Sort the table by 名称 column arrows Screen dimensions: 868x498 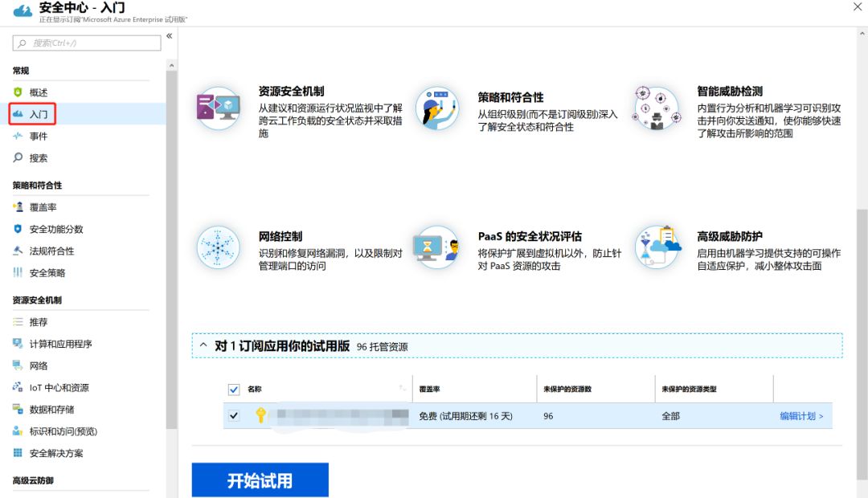point(402,390)
